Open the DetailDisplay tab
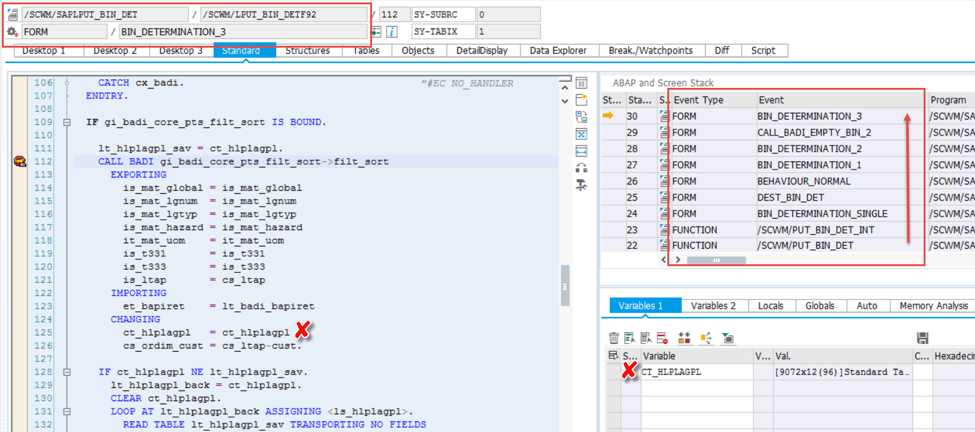 481,50
